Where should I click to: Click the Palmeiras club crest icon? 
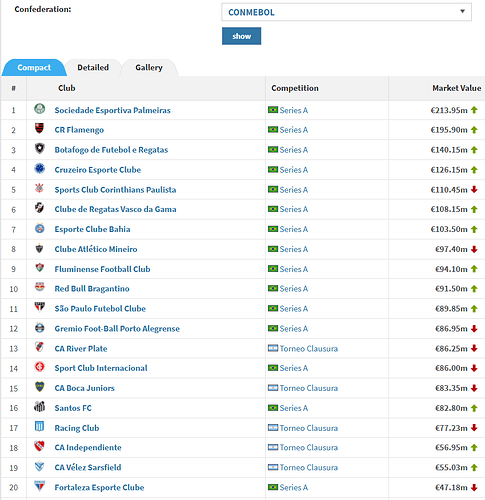[40, 109]
